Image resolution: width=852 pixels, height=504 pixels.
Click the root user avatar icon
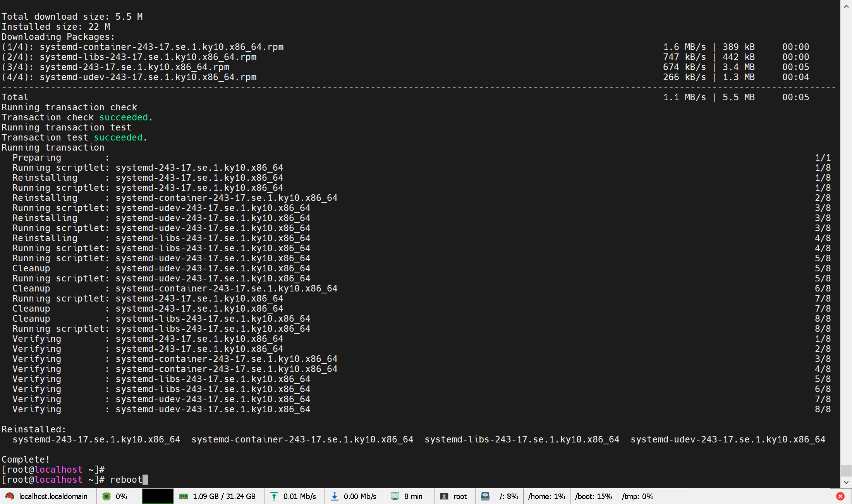click(444, 496)
